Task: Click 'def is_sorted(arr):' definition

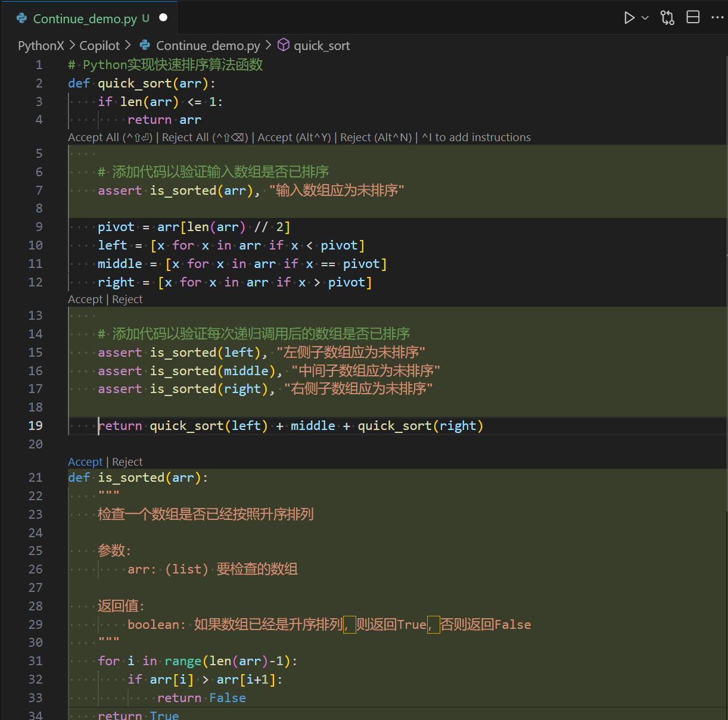Action: [x=138, y=478]
